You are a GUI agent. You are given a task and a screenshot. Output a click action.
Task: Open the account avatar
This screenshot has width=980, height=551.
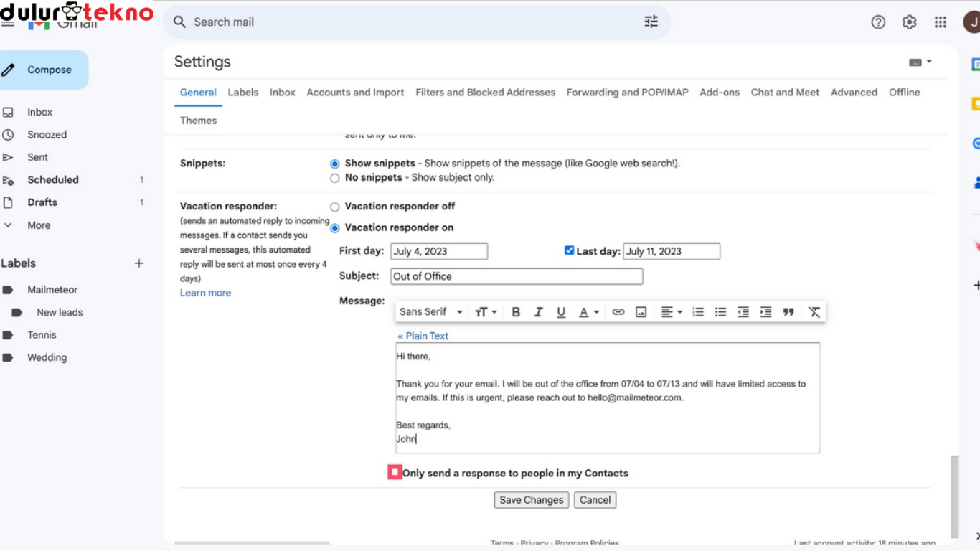[x=971, y=22]
